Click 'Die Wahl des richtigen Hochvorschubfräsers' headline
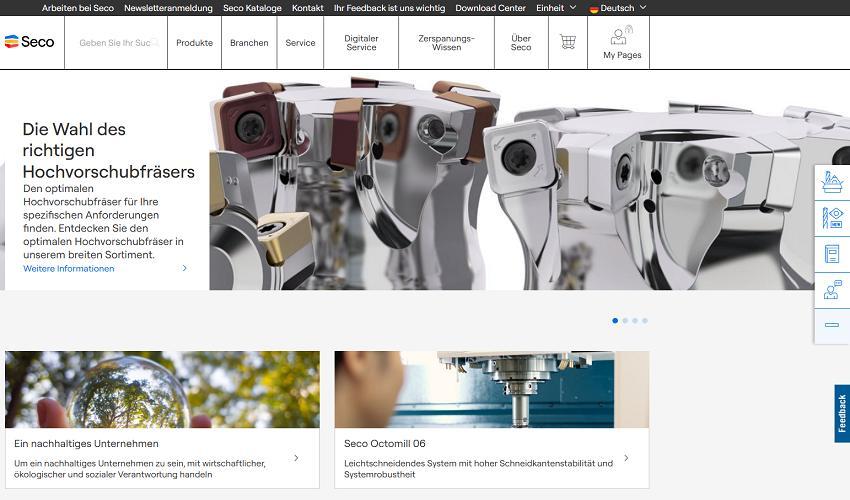The height and width of the screenshot is (500, 850). pyautogui.click(x=108, y=150)
